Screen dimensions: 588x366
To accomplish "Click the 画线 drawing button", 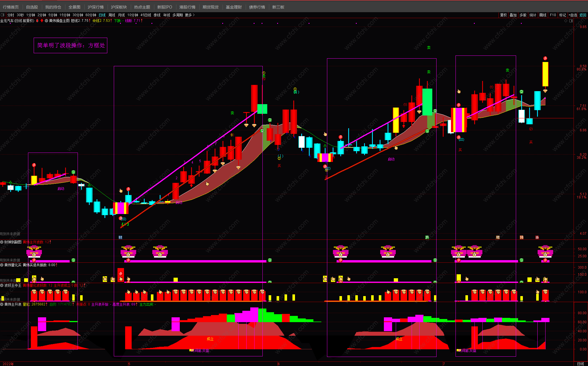I will [x=543, y=15].
